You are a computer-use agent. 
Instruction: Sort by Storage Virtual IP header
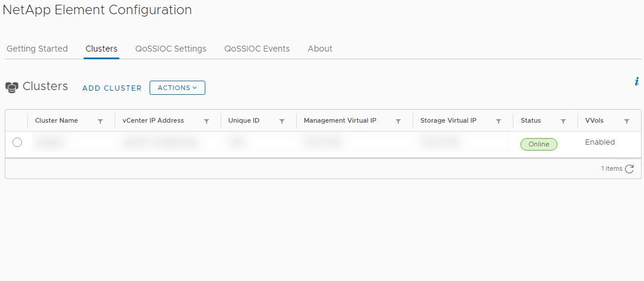pyautogui.click(x=448, y=120)
